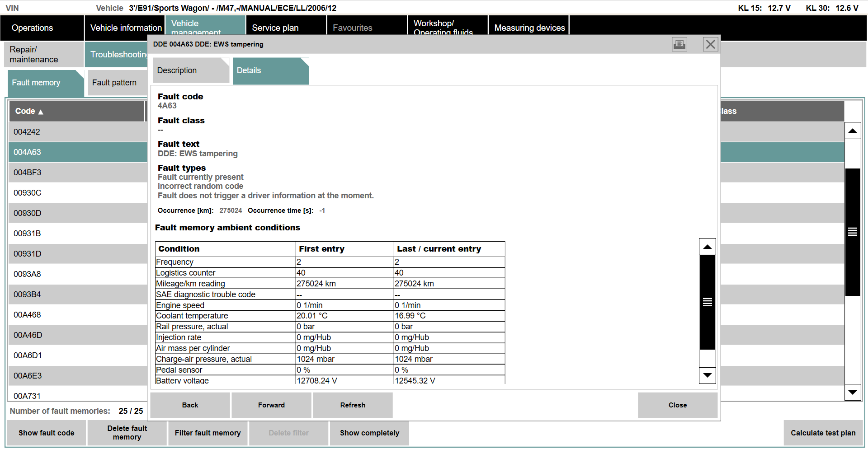Select fault code 00930D row
The image size is (868, 449).
(78, 213)
